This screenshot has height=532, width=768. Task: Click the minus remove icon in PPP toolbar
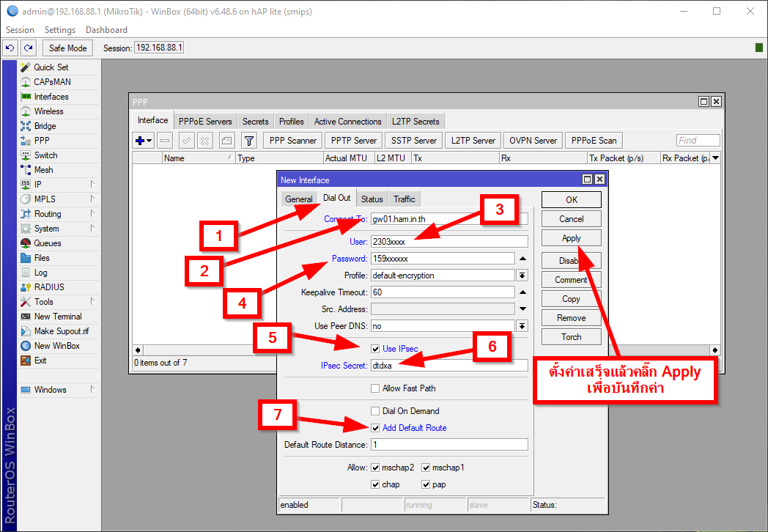click(165, 141)
